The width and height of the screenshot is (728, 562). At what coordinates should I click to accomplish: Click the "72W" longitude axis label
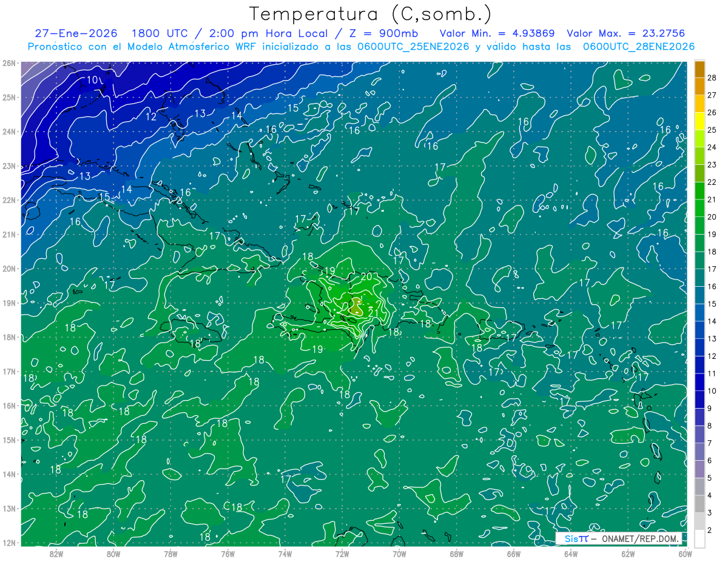click(x=342, y=554)
